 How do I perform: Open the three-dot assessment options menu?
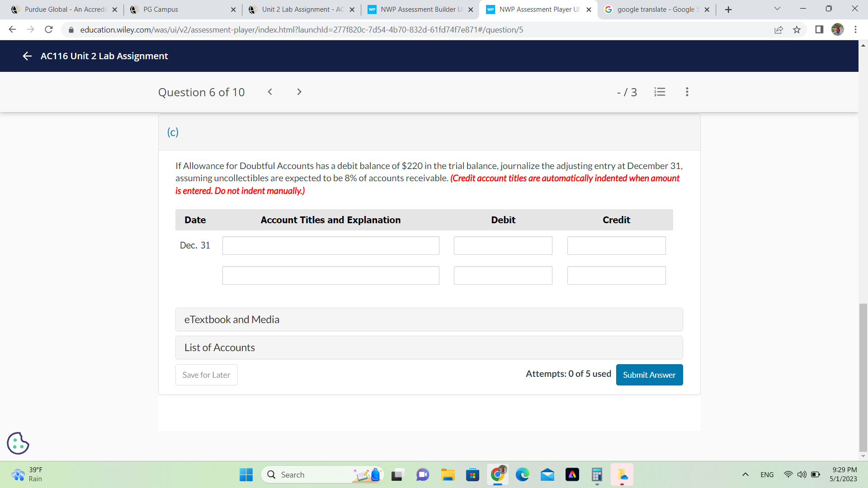tap(687, 92)
